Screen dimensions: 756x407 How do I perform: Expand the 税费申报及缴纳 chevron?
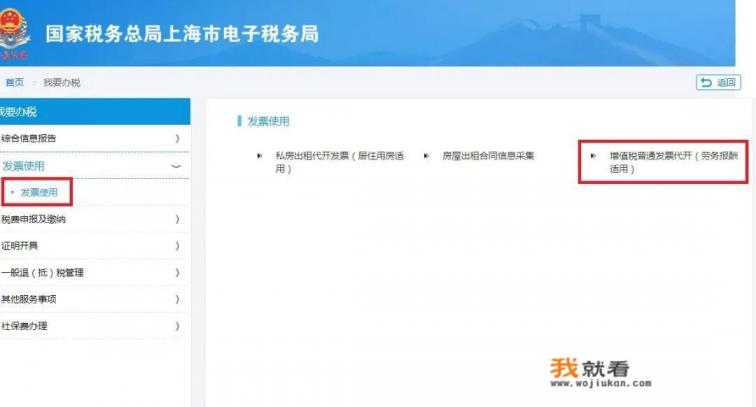(x=177, y=219)
